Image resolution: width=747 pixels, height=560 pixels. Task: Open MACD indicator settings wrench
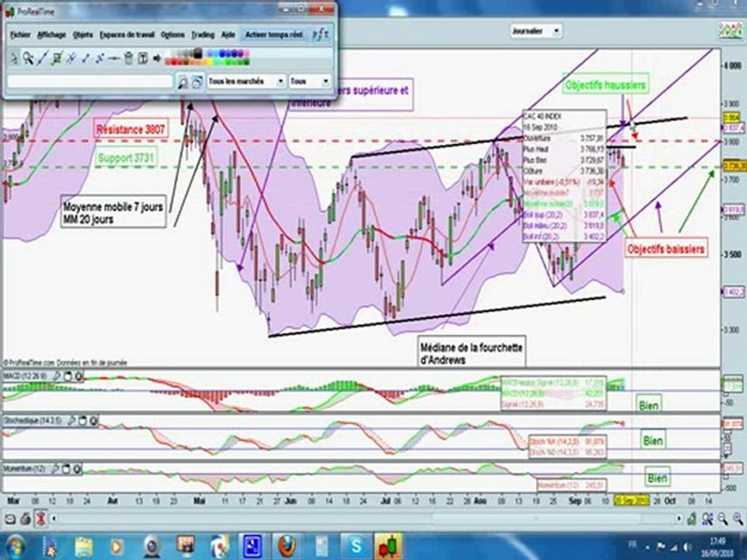pos(56,376)
